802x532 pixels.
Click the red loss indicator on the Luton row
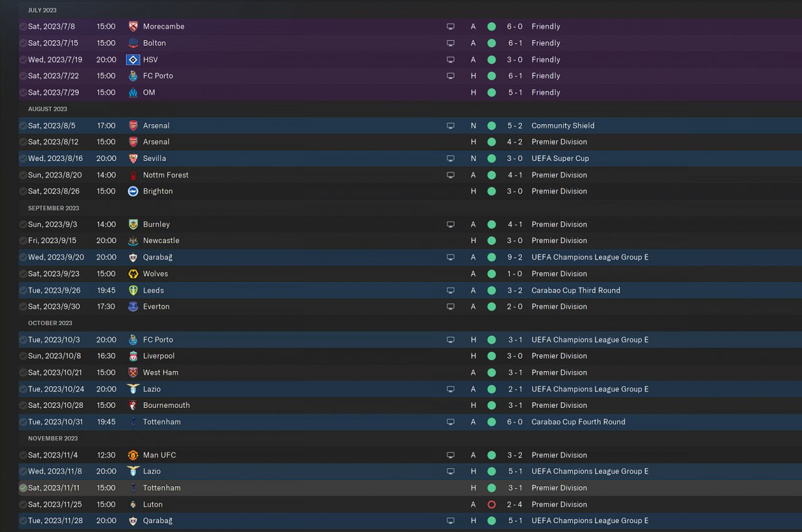tap(491, 504)
